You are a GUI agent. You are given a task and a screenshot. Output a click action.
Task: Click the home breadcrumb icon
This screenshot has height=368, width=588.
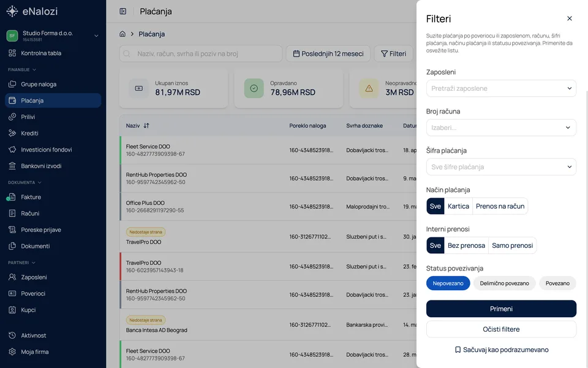(x=123, y=34)
